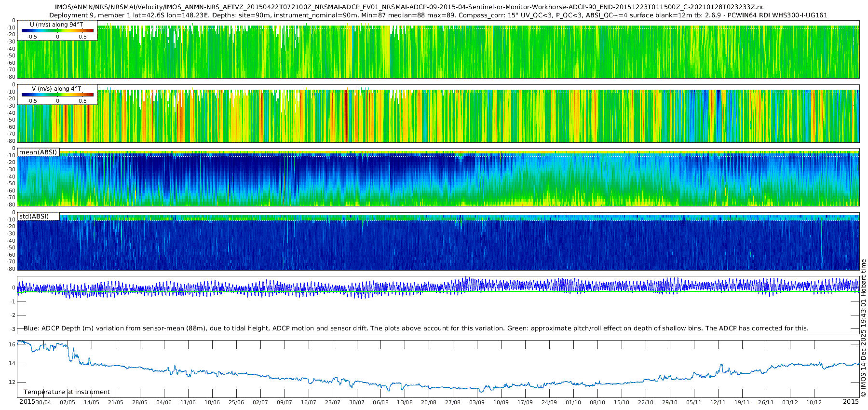Screen dimensions: 868x410
Task: Click the -3 tick on depth variation axis
Action: (12, 329)
